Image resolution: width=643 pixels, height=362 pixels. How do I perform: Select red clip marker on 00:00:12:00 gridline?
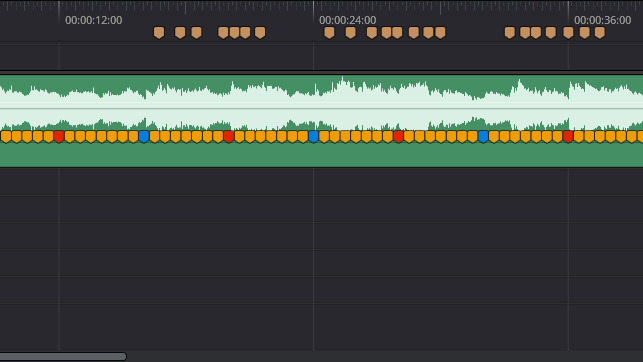click(59, 137)
